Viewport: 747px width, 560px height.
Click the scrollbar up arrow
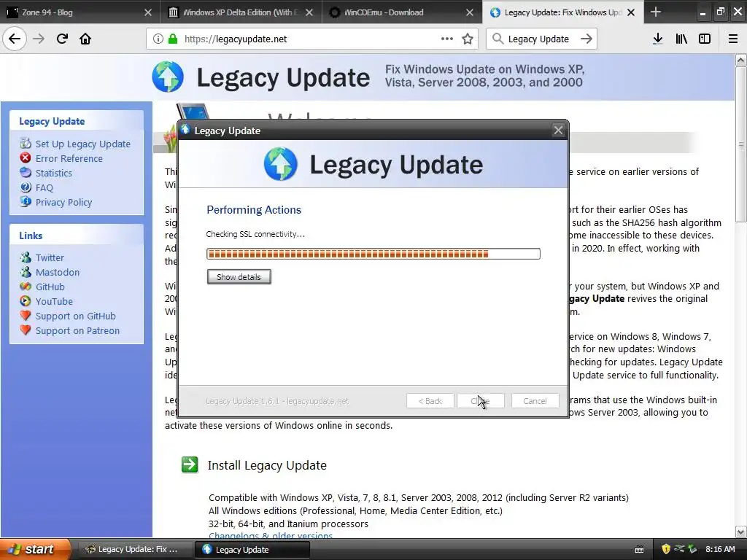pos(741,60)
